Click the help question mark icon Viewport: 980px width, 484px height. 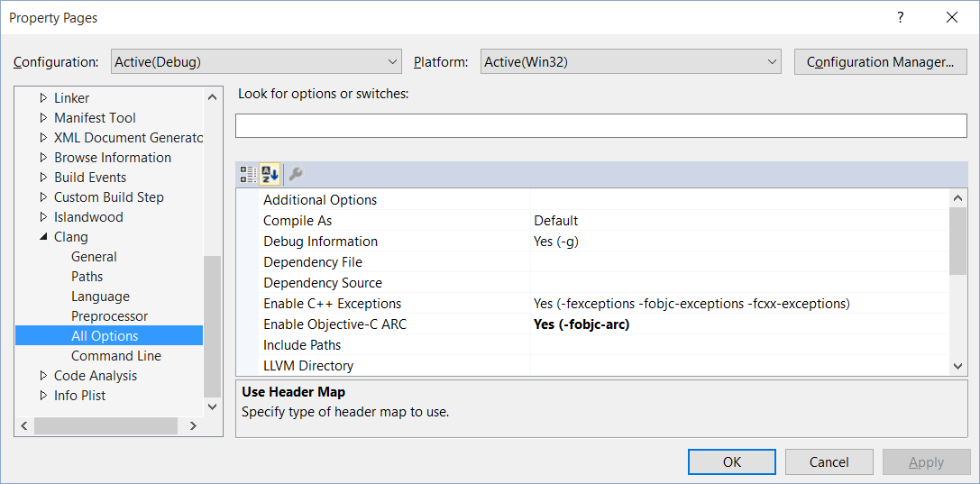tap(900, 18)
